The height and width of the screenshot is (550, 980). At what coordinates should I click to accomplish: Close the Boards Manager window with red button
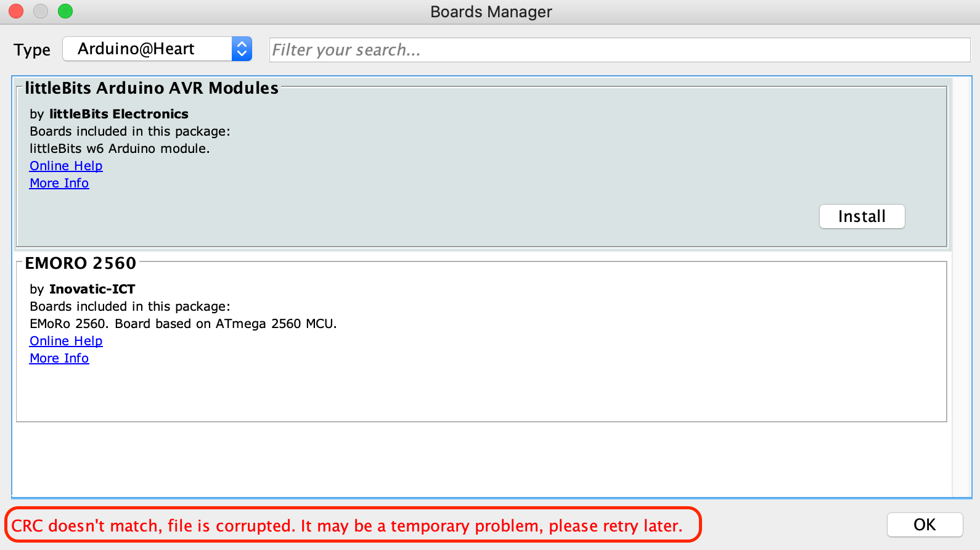pyautogui.click(x=16, y=11)
